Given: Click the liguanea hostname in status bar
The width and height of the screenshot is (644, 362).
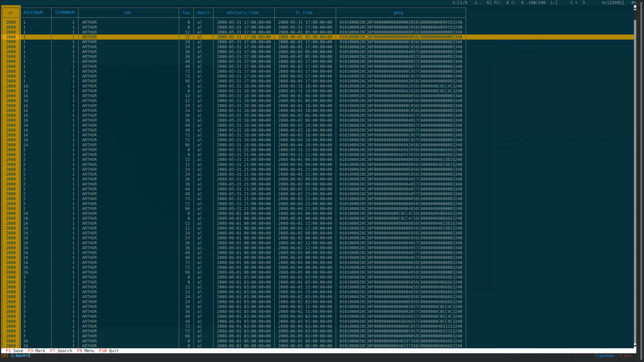Looking at the screenshot, I should click(x=604, y=356).
